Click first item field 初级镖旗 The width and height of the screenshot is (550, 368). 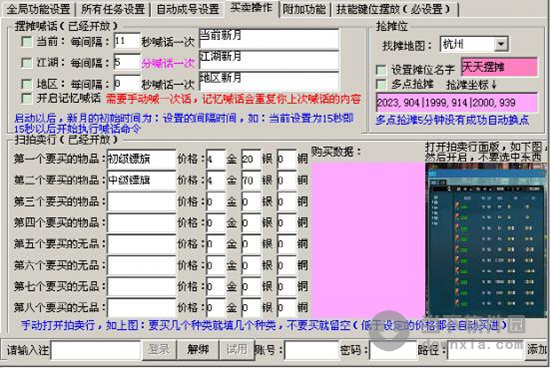[141, 159]
